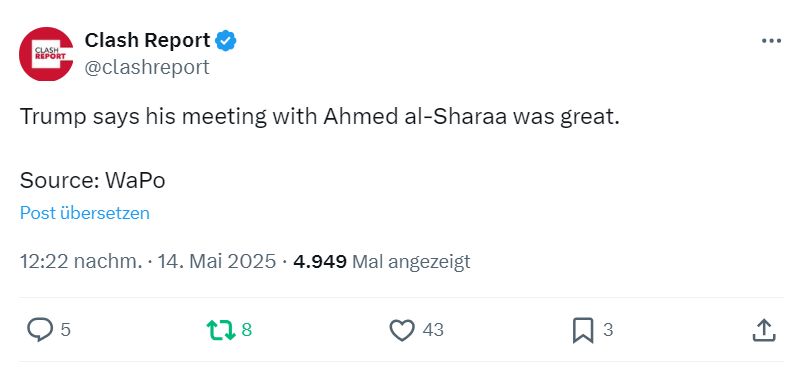Click 'Post übersetzen' to translate the post
The height and width of the screenshot is (367, 797).
point(85,213)
